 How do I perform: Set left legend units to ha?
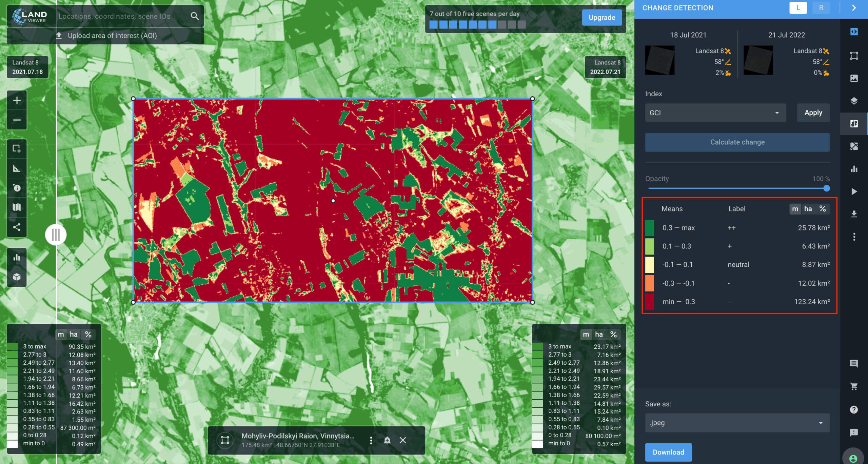tap(74, 335)
